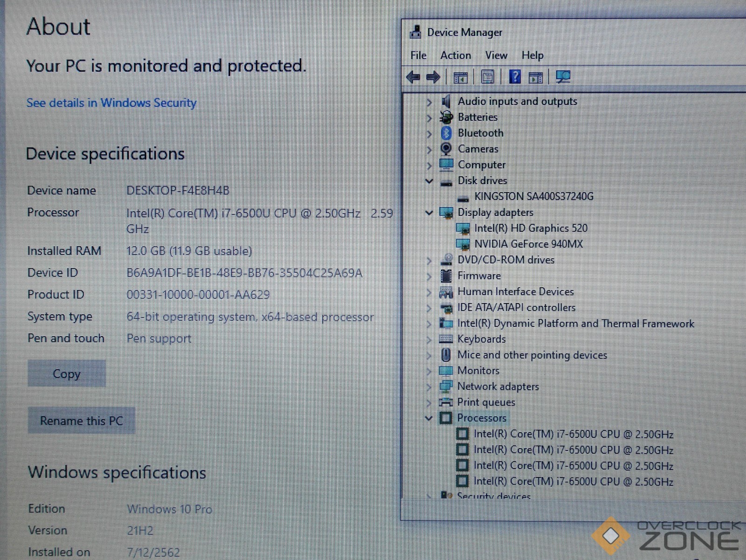Image resolution: width=746 pixels, height=560 pixels.
Task: Expand the Firmware node arrow
Action: [x=429, y=277]
